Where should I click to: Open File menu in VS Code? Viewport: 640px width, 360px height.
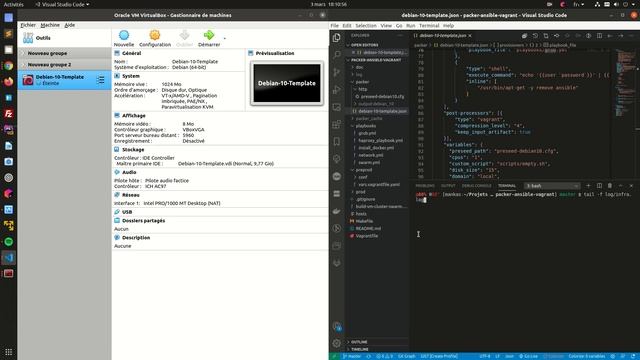335,25
